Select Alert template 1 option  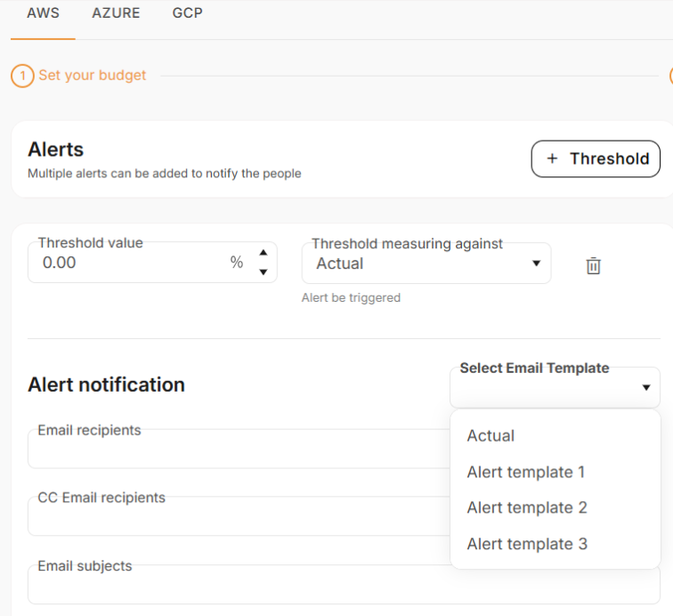525,472
